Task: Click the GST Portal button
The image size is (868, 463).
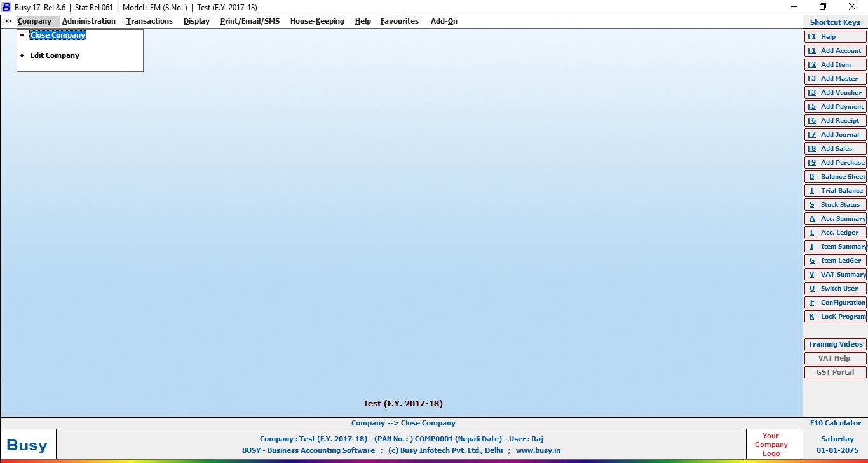Action: tap(835, 372)
